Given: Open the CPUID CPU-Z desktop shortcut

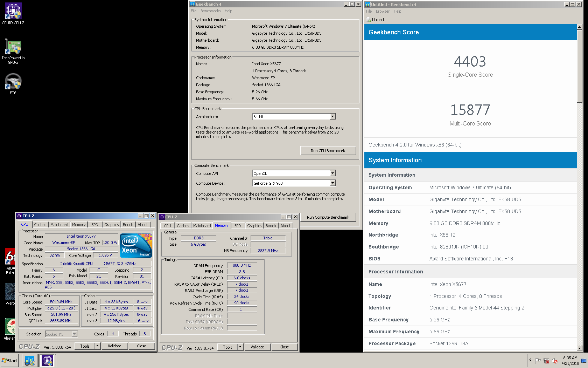Looking at the screenshot, I should (13, 14).
